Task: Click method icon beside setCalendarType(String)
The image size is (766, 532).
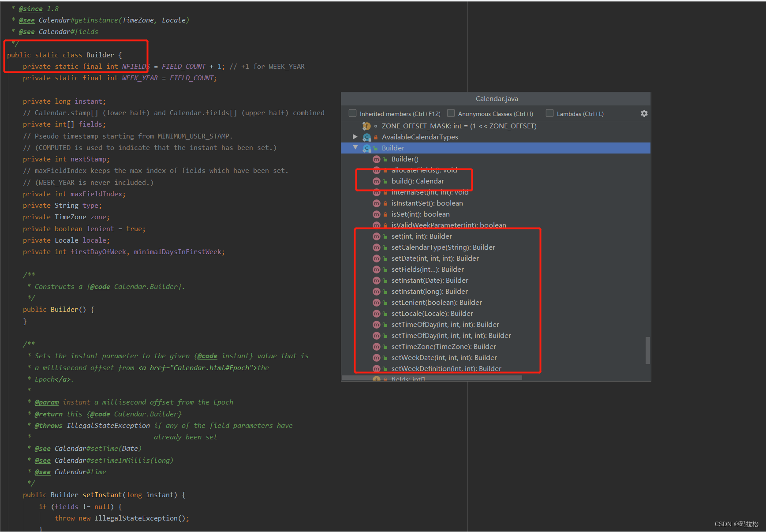Action: (x=376, y=247)
